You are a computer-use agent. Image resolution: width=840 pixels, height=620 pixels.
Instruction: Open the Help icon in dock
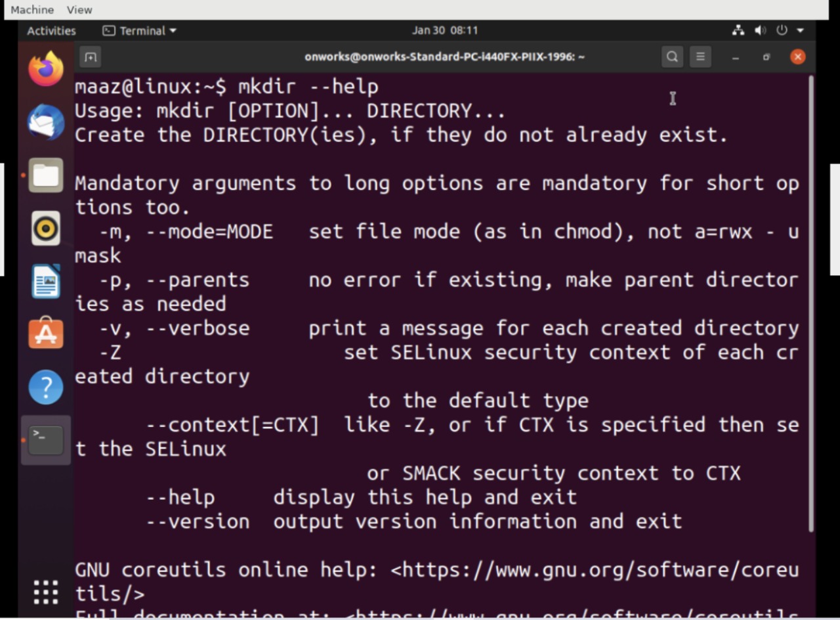pyautogui.click(x=46, y=387)
